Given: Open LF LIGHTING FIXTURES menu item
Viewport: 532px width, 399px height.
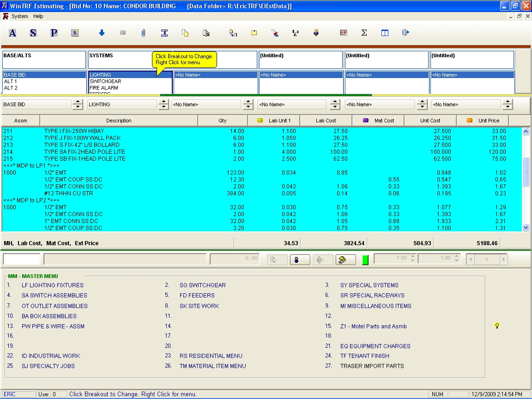Looking at the screenshot, I should coord(52,285).
